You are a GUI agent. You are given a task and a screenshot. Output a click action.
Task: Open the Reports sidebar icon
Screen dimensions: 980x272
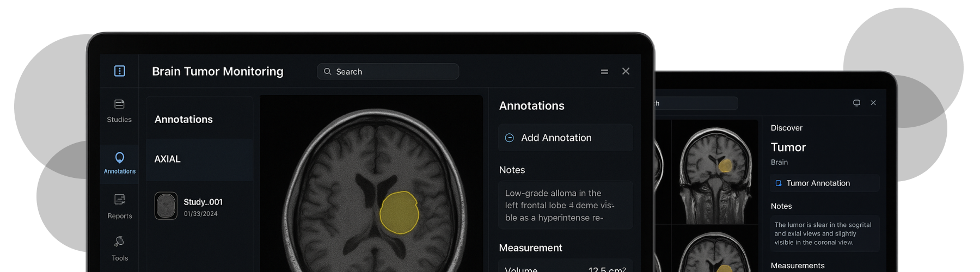point(119,200)
